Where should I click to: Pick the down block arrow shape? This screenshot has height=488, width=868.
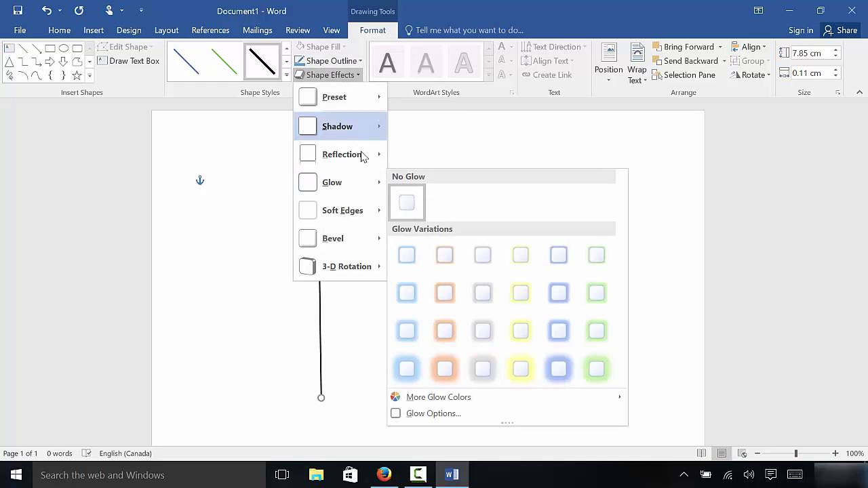point(64,62)
